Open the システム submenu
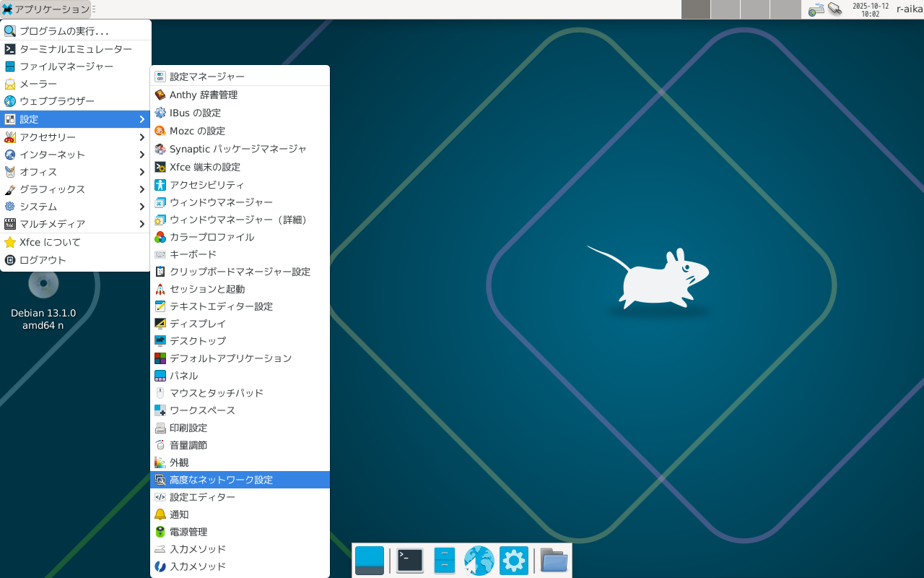The image size is (924, 578). point(75,207)
